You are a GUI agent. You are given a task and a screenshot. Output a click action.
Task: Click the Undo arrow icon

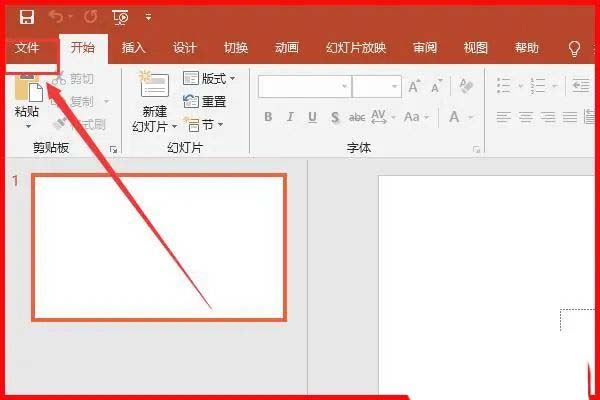coord(57,17)
